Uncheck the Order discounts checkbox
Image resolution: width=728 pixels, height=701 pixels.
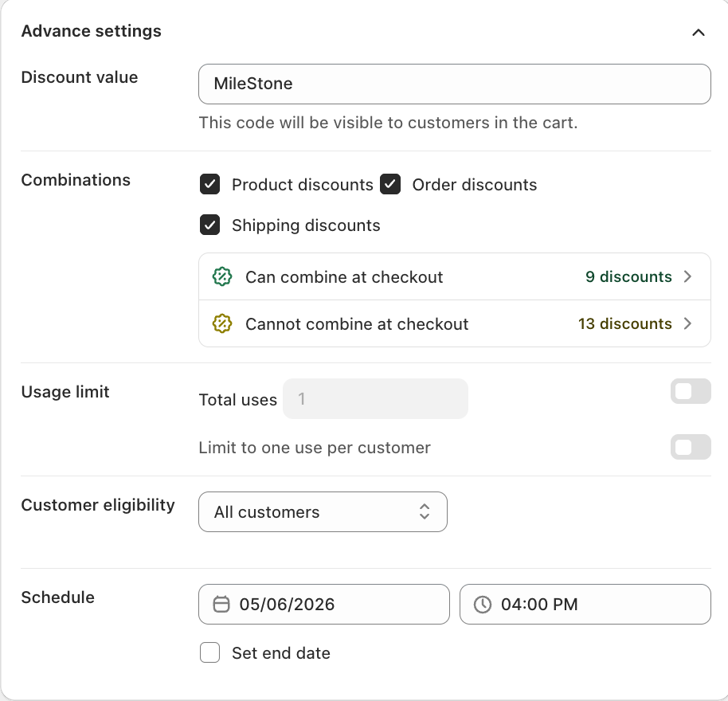tap(390, 184)
